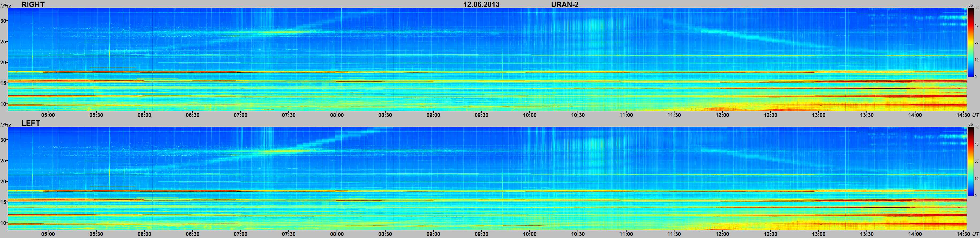Click the 25 MHz label on bottom frequency axis

[4, 161]
